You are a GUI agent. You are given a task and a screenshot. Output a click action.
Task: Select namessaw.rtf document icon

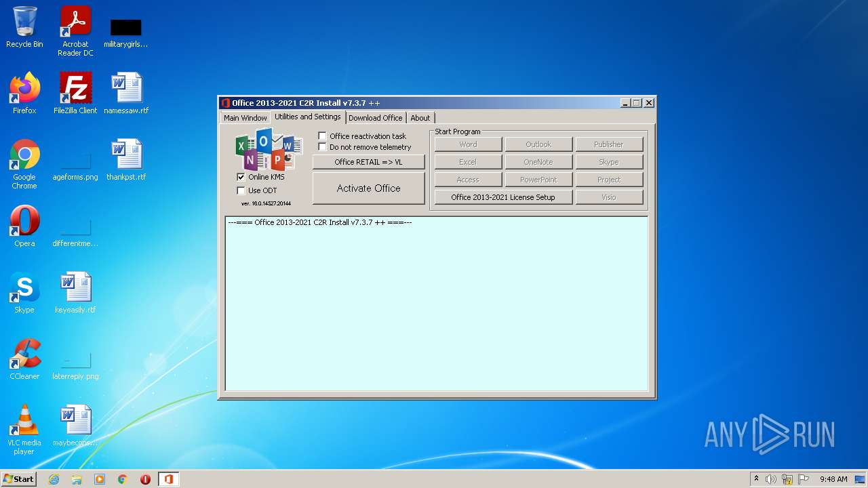click(x=126, y=94)
